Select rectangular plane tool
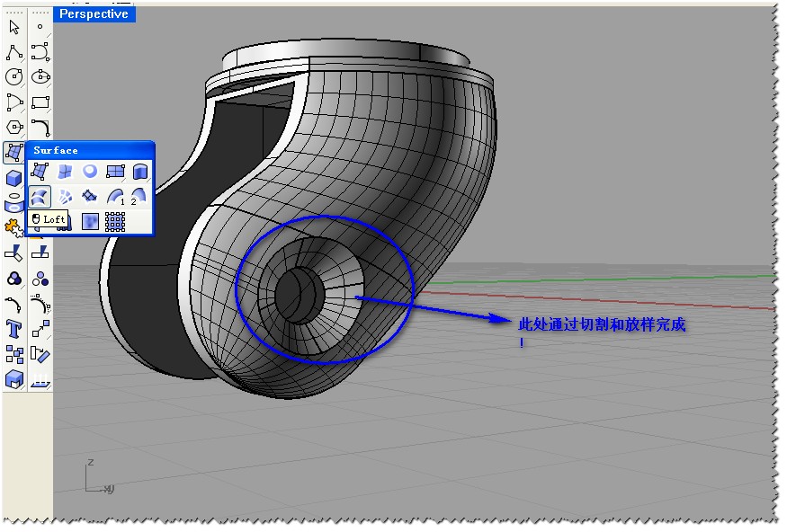The image size is (787, 532). coord(115,172)
